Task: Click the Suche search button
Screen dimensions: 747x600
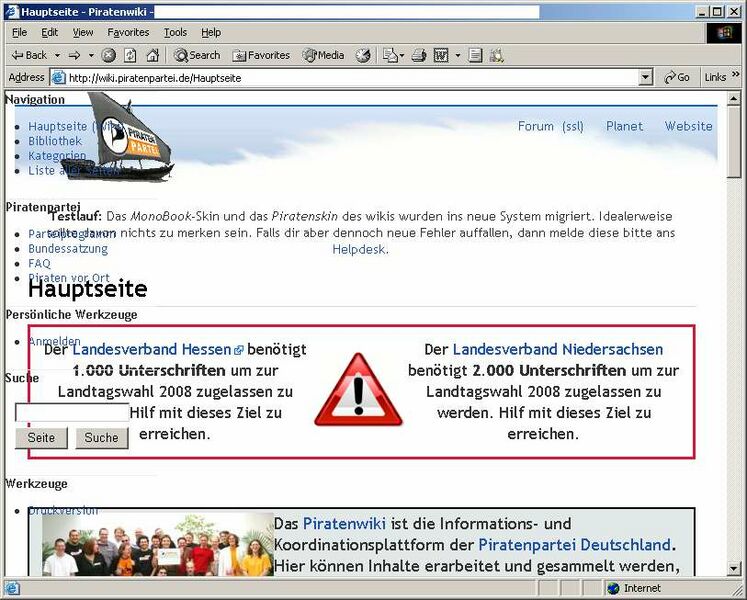Action: click(x=101, y=437)
